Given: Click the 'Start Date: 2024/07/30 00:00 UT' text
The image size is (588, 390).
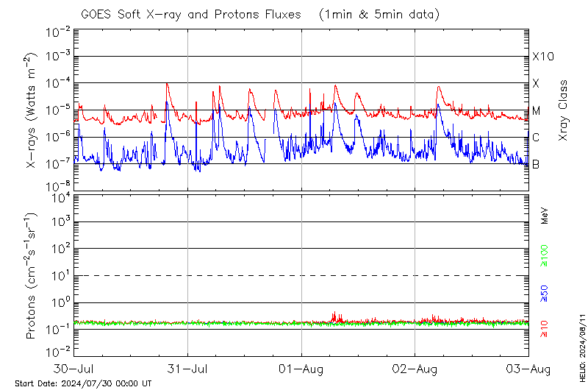Looking at the screenshot, I should pyautogui.click(x=83, y=383).
